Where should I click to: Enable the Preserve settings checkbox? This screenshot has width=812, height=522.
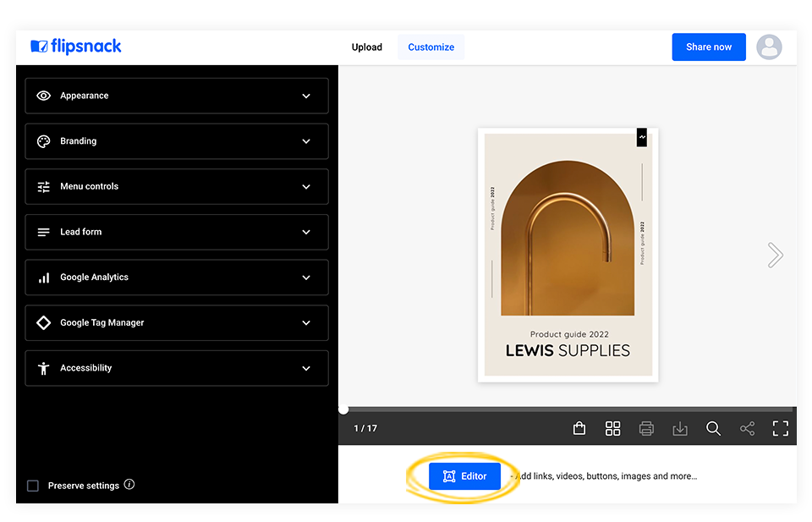[x=32, y=485]
